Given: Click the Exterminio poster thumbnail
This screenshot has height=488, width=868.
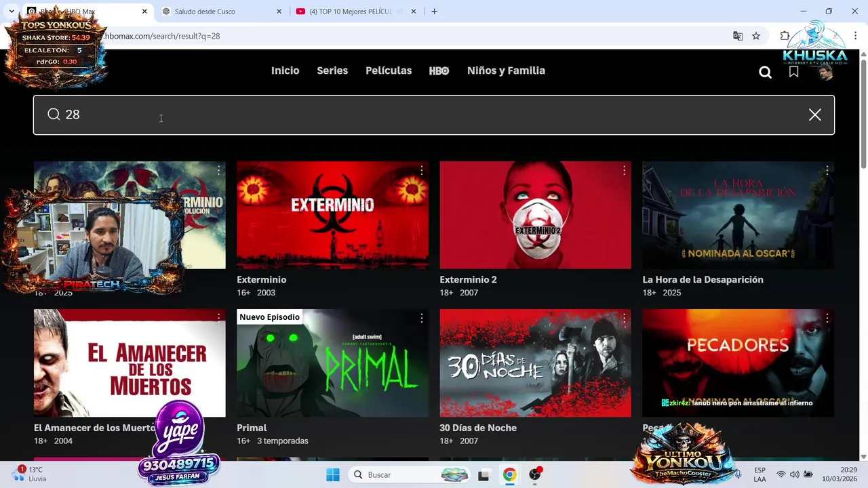Looking at the screenshot, I should click(332, 215).
